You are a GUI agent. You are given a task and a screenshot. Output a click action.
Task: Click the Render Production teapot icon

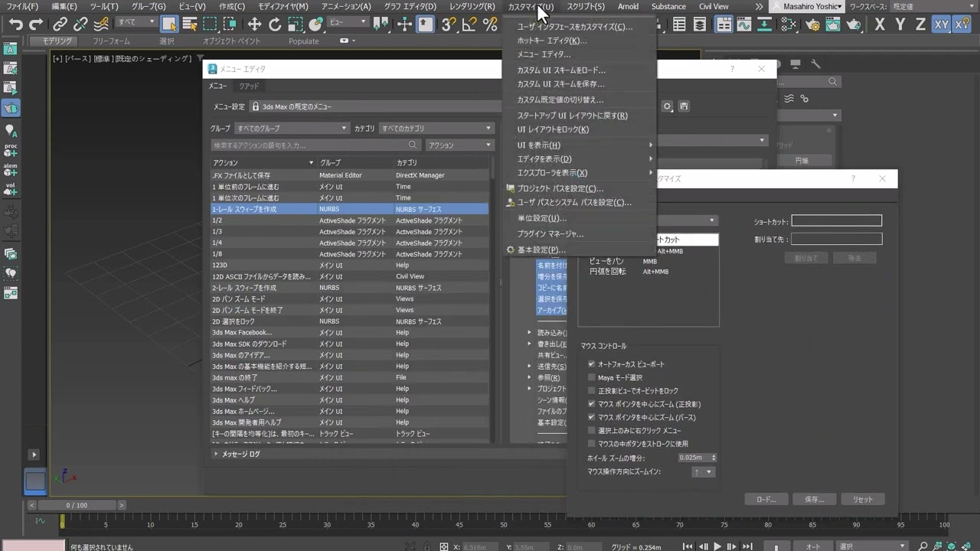(852, 24)
